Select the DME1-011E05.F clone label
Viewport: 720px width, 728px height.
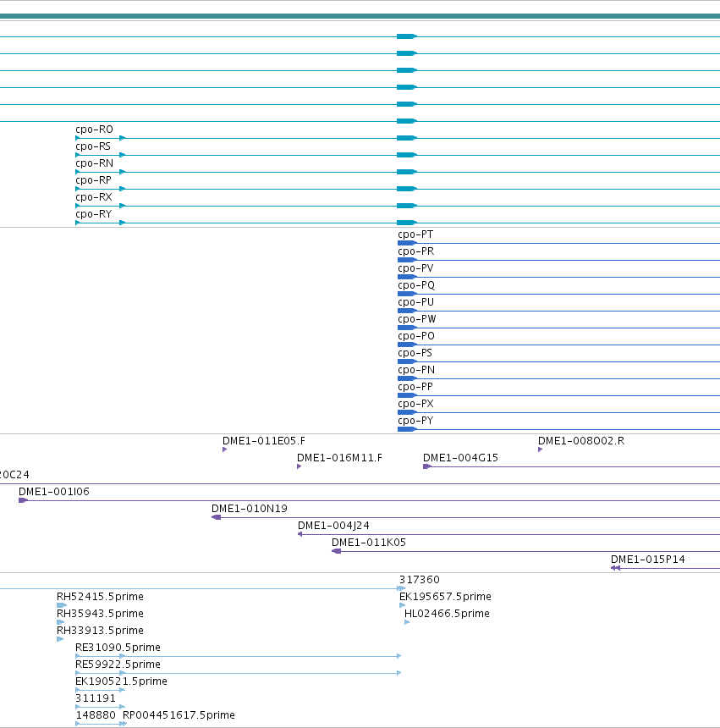(264, 441)
